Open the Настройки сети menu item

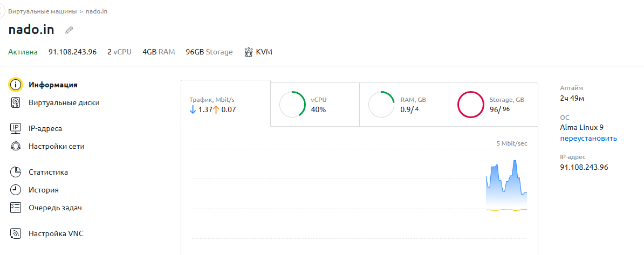tap(57, 146)
